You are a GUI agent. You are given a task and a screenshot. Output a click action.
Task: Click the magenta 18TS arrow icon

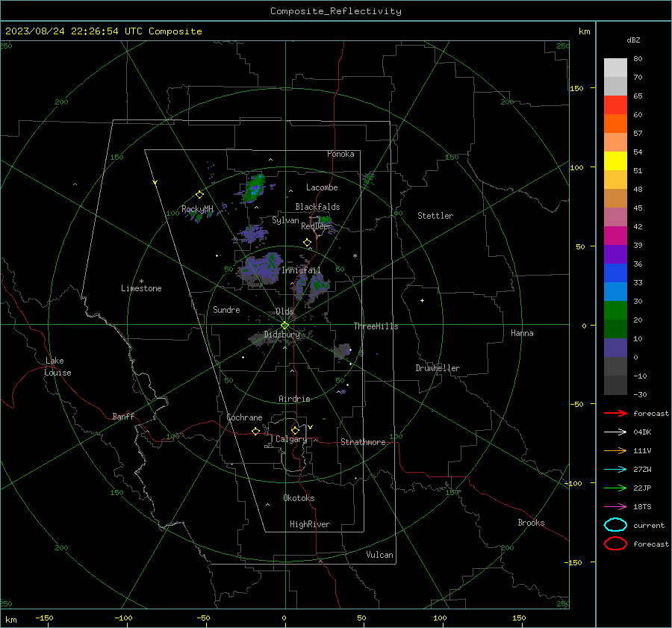point(615,507)
